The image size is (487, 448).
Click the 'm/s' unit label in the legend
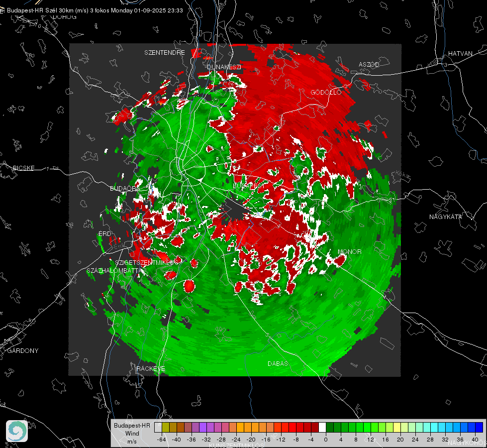click(x=132, y=441)
